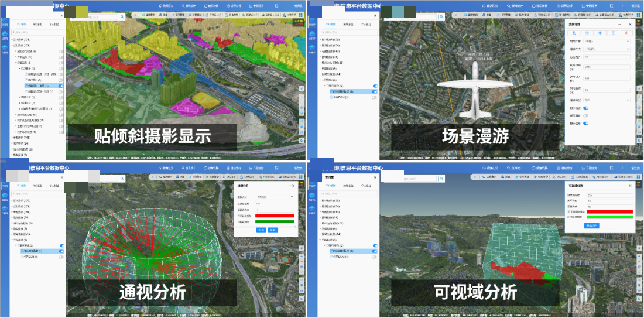
Task: Open the dropdown in the line-of-sight dialog
Action: 275,197
